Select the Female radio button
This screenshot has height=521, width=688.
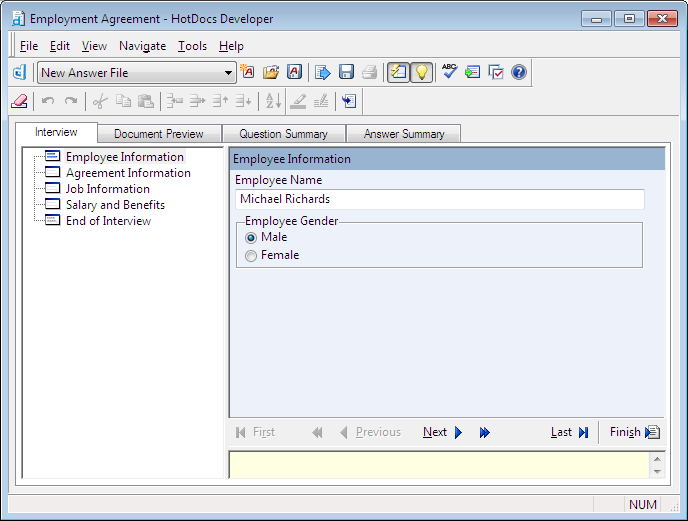(x=251, y=256)
